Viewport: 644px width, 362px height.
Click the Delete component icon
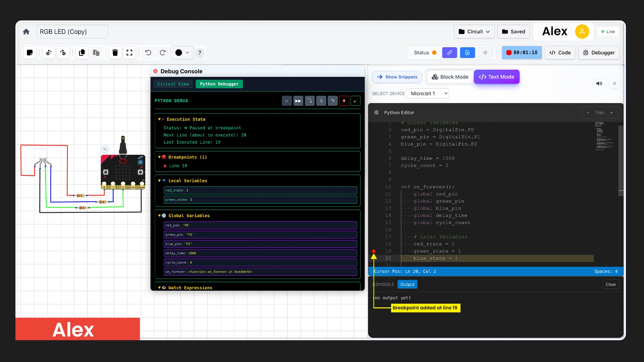click(x=115, y=53)
